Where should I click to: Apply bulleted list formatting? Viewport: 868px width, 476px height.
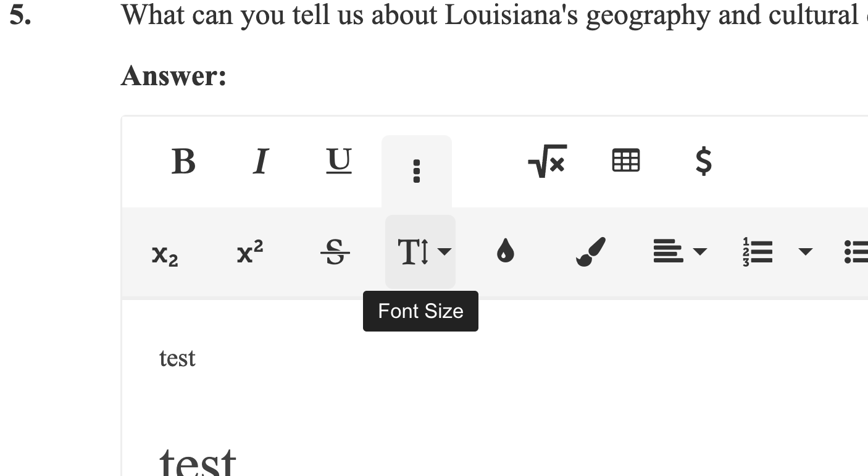[857, 253]
